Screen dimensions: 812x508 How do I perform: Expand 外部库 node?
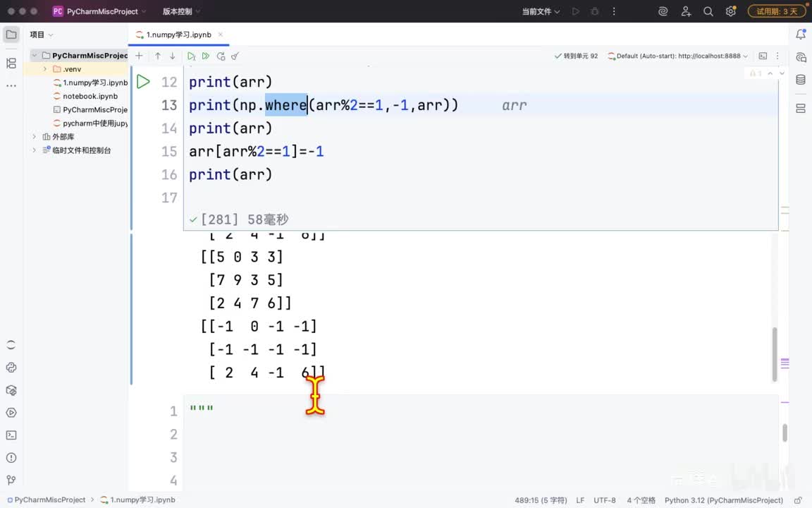(x=34, y=136)
